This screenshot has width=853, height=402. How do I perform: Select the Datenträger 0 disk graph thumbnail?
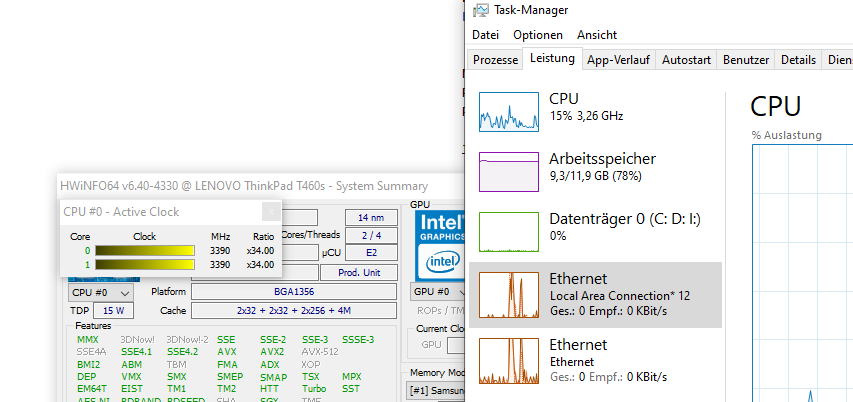coord(509,232)
